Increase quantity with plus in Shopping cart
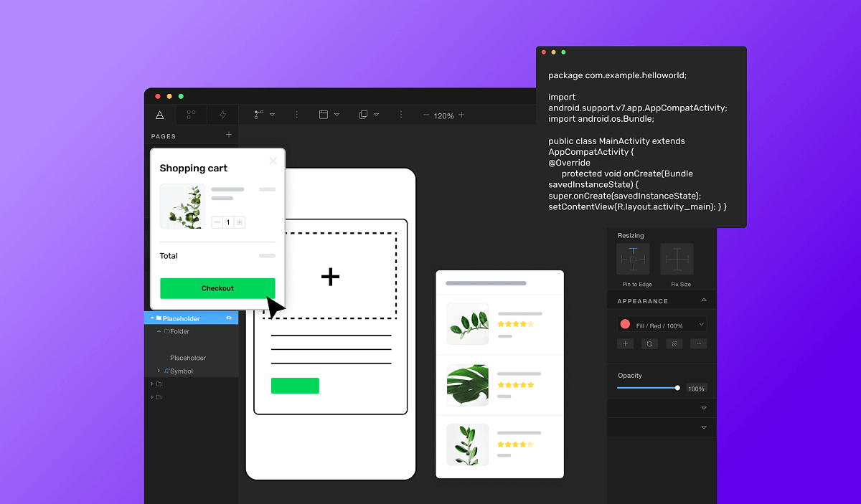 point(240,222)
